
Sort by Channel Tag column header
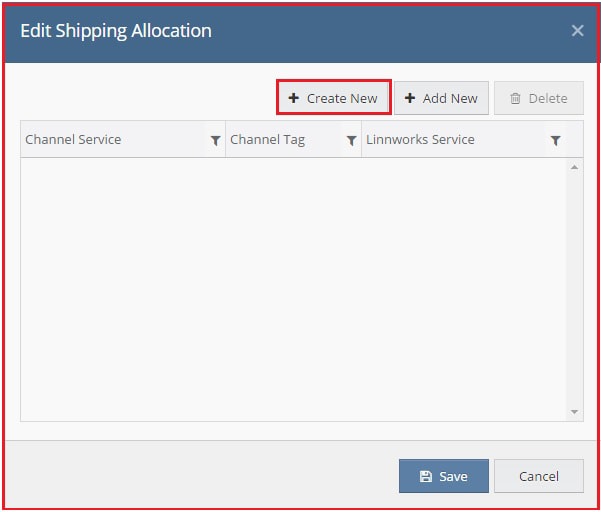(268, 139)
